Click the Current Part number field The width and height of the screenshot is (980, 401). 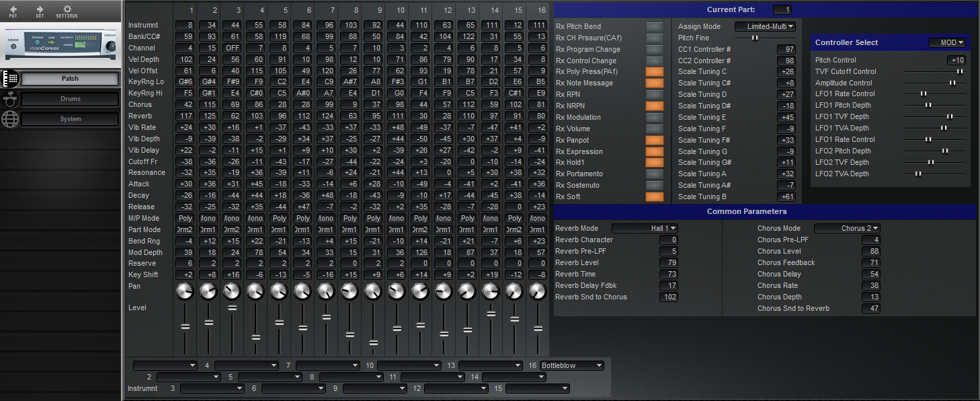pyautogui.click(x=784, y=9)
